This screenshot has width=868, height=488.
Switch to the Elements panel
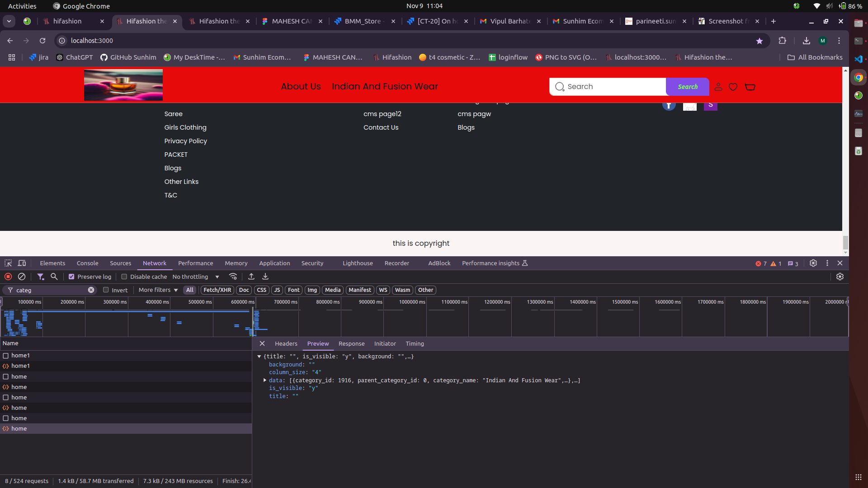[52, 263]
